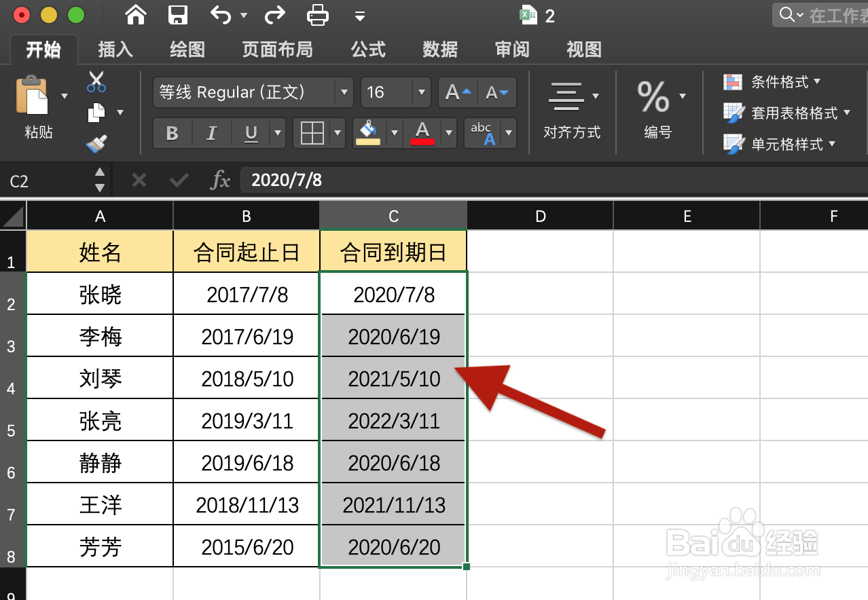Screen dimensions: 868x600
Task: Open insert function fx button
Action: [221, 180]
